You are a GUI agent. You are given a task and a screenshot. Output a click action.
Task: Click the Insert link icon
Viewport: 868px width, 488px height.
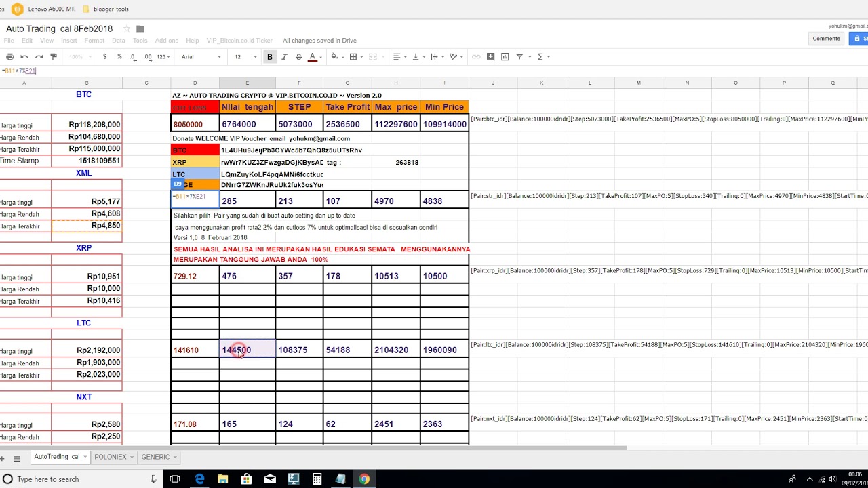click(x=476, y=57)
